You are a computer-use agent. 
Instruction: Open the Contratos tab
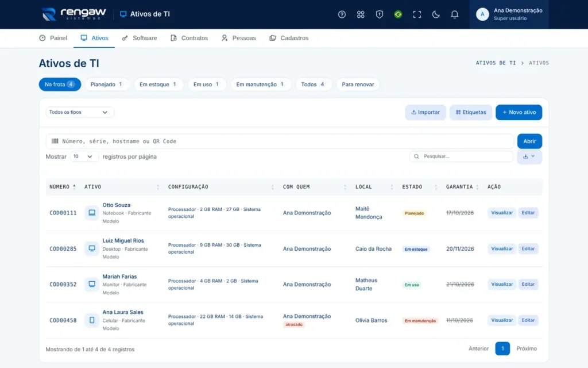tap(189, 38)
